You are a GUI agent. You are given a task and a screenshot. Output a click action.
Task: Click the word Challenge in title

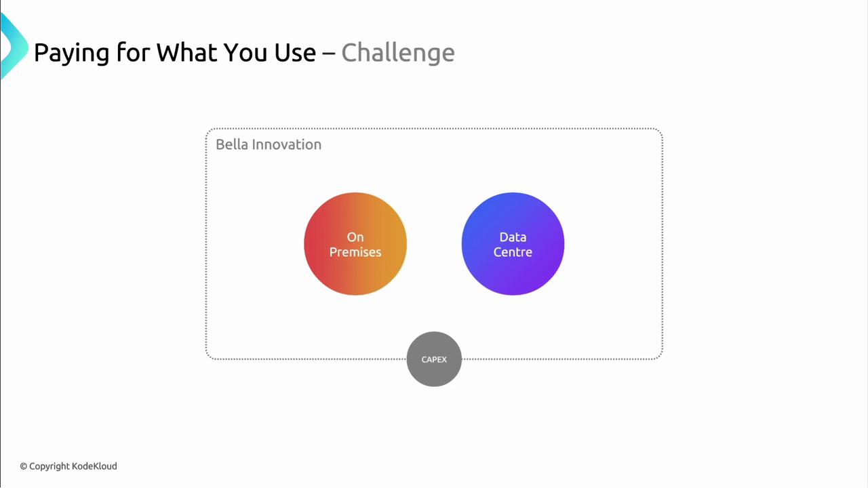click(x=397, y=53)
